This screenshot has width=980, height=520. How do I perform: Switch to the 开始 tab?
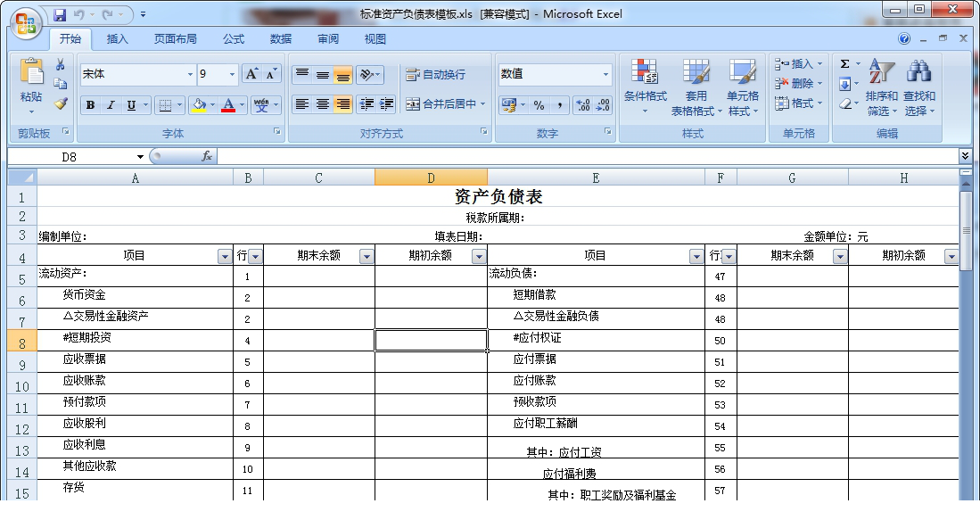pyautogui.click(x=70, y=38)
